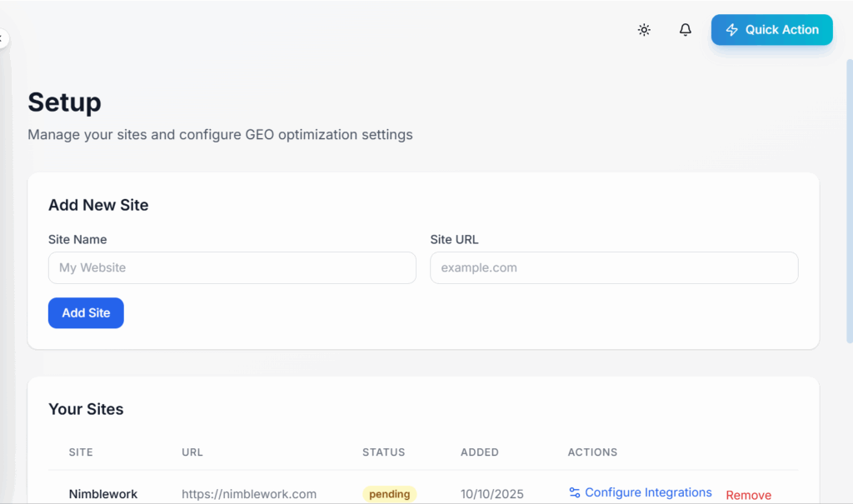853x504 pixels.
Task: Click into the Site URL field
Action: point(614,268)
